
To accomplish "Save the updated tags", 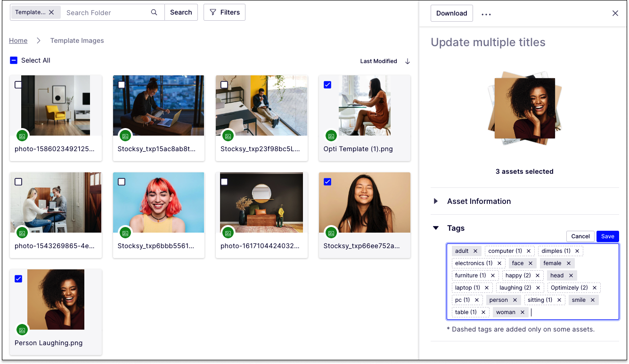I will pyautogui.click(x=607, y=236).
